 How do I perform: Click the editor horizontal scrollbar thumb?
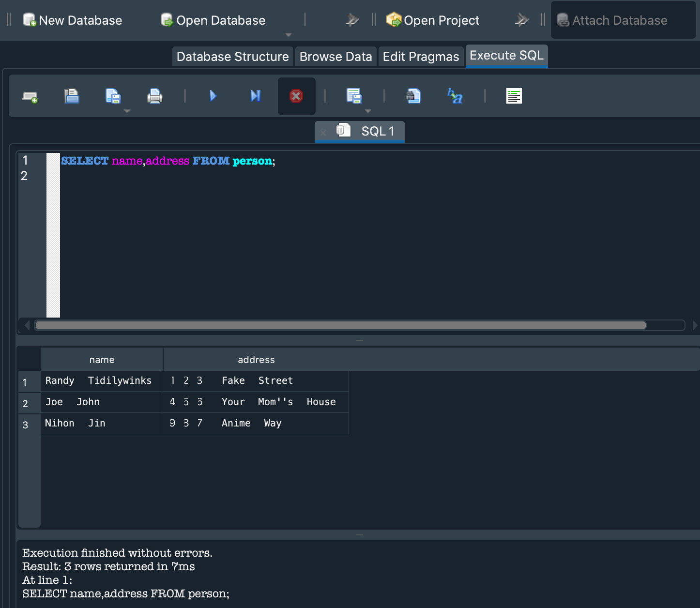pyautogui.click(x=341, y=325)
